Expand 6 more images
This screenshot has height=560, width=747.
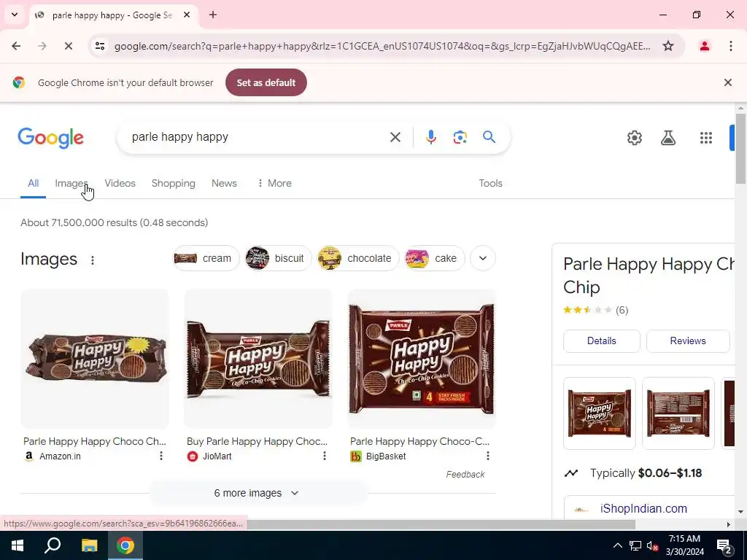pyautogui.click(x=257, y=493)
